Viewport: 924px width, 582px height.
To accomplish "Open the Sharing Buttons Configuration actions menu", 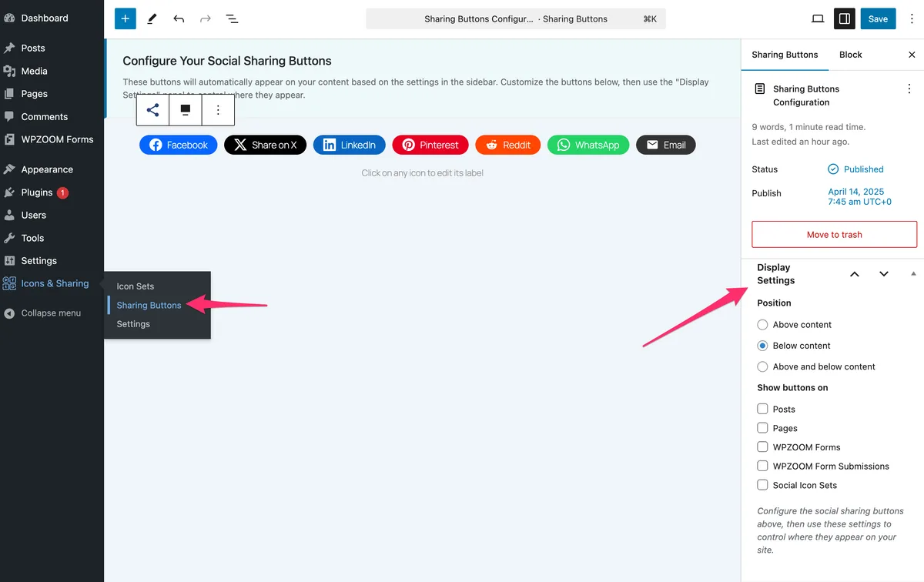I will 909,89.
